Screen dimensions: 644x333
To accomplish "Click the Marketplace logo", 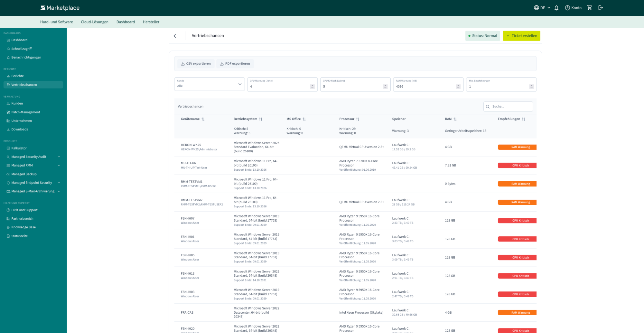I will 60,8.
